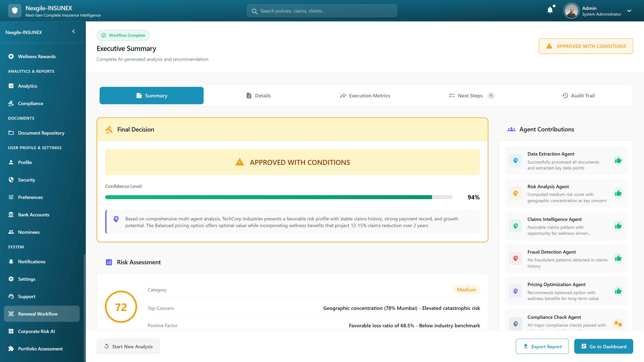
Task: Open the Document Repository folder item
Action: tap(41, 133)
